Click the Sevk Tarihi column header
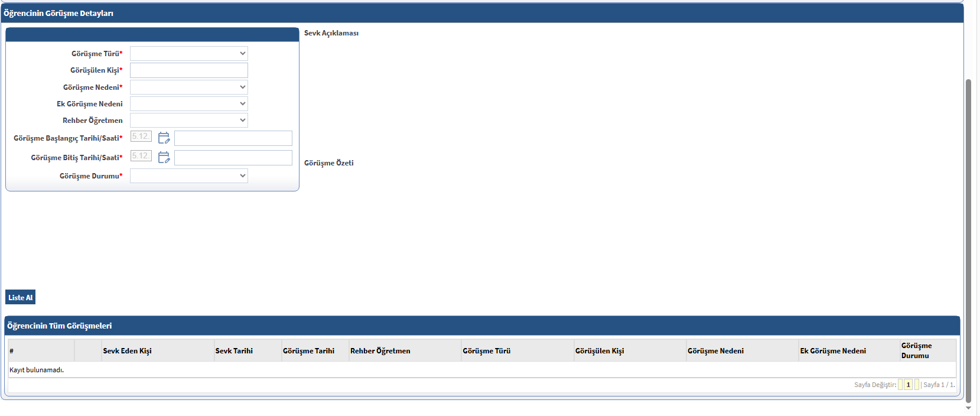The height and width of the screenshot is (416, 980). tap(234, 351)
